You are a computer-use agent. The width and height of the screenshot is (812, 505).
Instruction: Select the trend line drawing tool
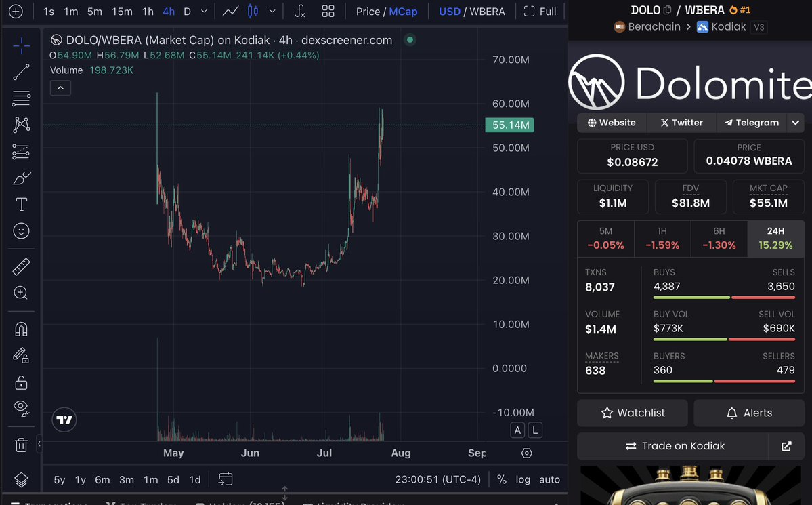click(21, 72)
